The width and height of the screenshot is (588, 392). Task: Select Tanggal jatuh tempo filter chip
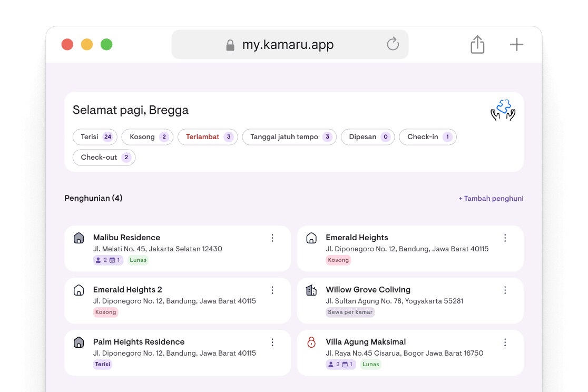pyautogui.click(x=289, y=137)
